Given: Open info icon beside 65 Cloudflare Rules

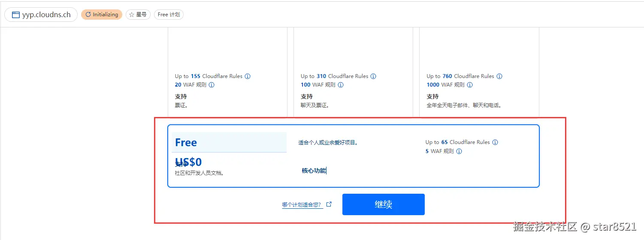Looking at the screenshot, I should (x=495, y=142).
